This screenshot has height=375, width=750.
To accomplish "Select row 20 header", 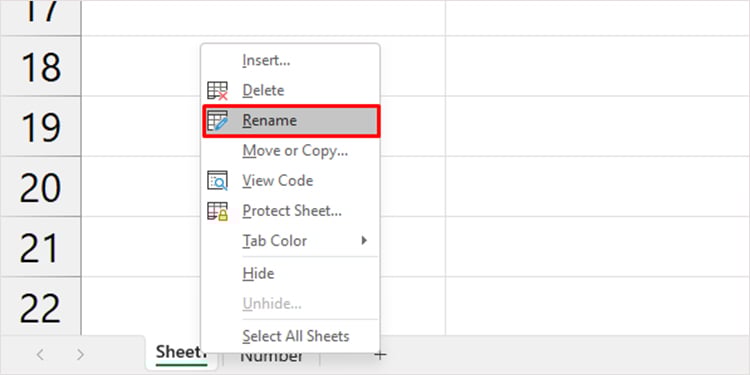I will (41, 187).
